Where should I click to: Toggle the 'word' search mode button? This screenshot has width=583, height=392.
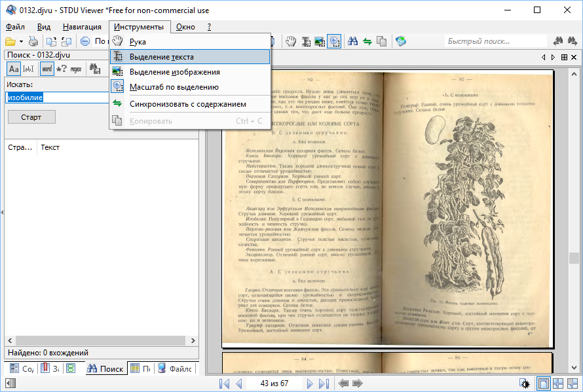(47, 69)
